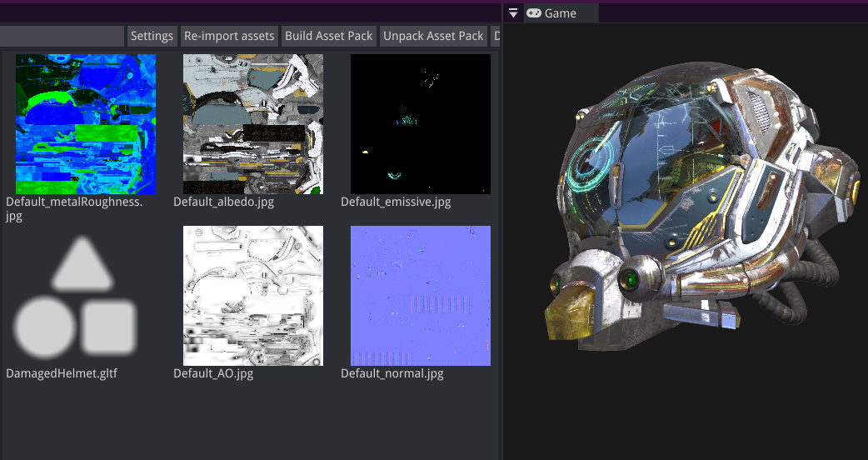868x460 pixels.
Task: Select the Default_albedo.jpg texture thumbnail
Action: (253, 124)
